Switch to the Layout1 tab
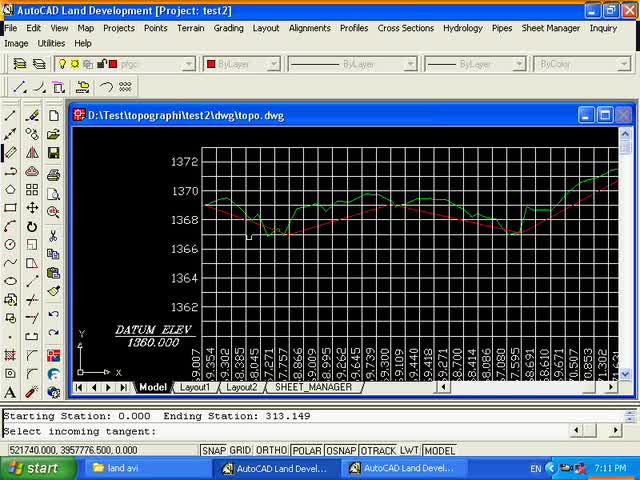This screenshot has height=480, width=640. point(194,387)
